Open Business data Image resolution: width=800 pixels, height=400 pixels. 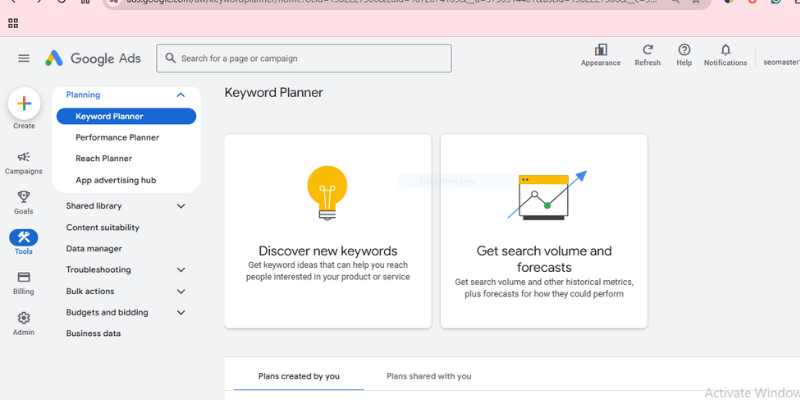point(93,333)
